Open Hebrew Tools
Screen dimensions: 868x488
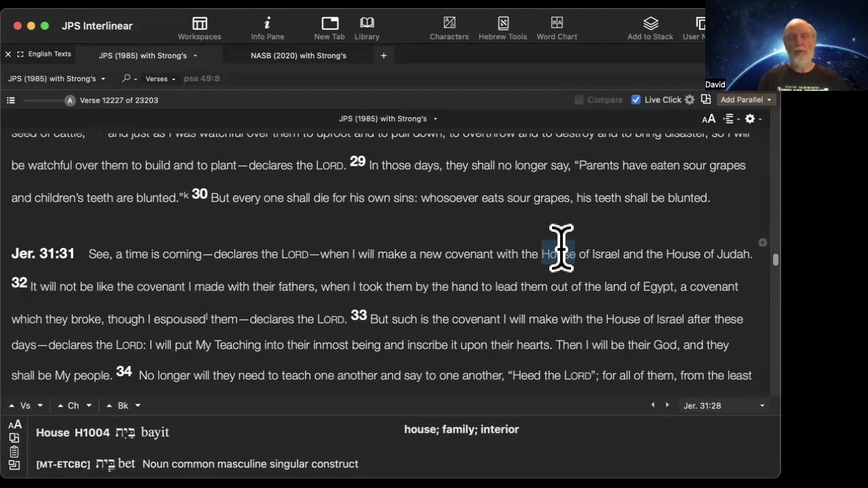(x=502, y=28)
